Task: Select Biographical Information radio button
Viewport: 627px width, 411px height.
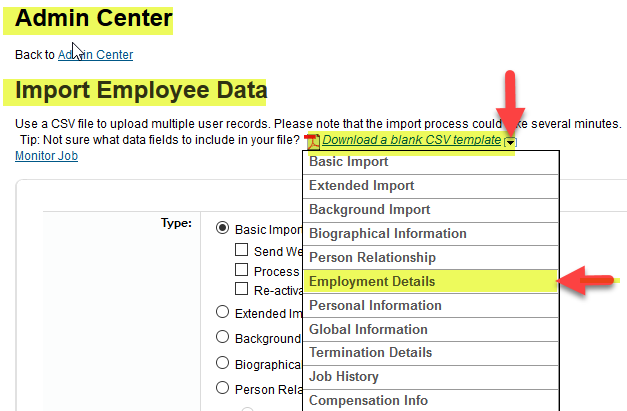Action: [222, 363]
